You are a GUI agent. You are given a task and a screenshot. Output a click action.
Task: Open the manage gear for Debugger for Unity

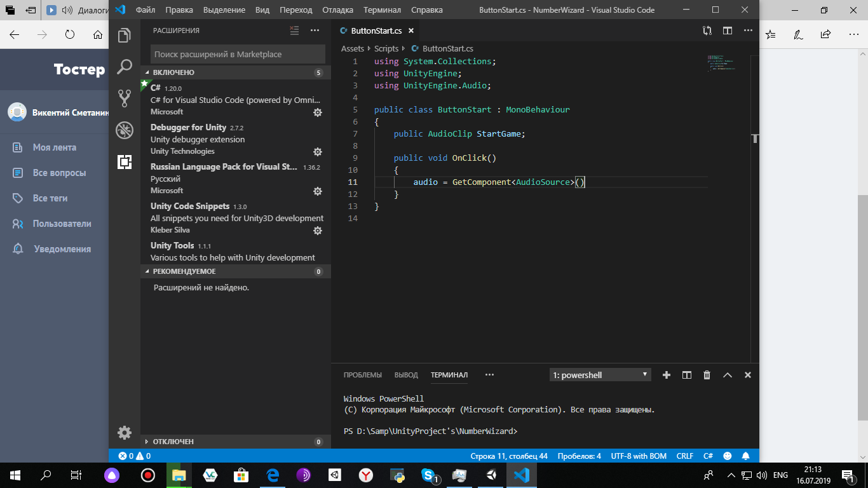point(318,152)
